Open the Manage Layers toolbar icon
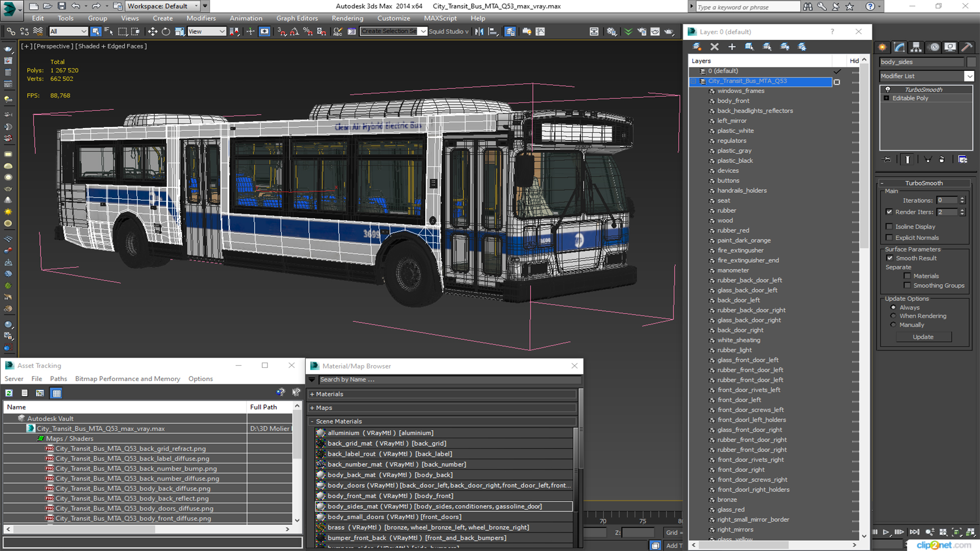980x551 pixels. click(510, 32)
